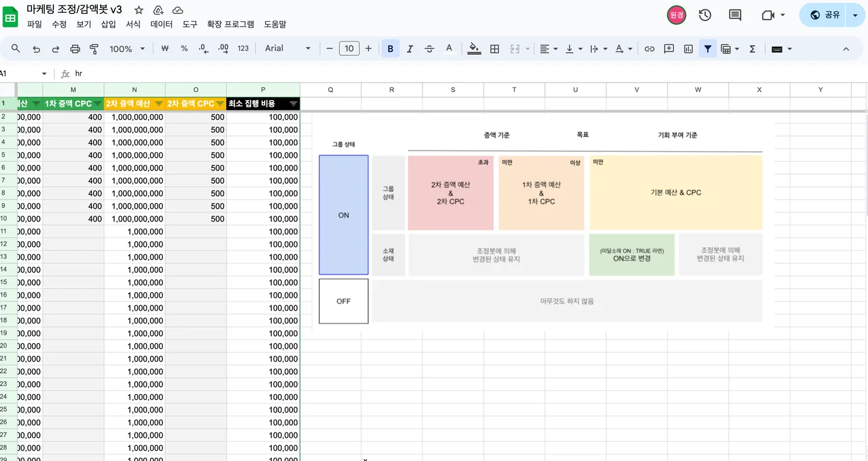Open the text wrapping dropdown
The image size is (868, 461).
pyautogui.click(x=598, y=49)
